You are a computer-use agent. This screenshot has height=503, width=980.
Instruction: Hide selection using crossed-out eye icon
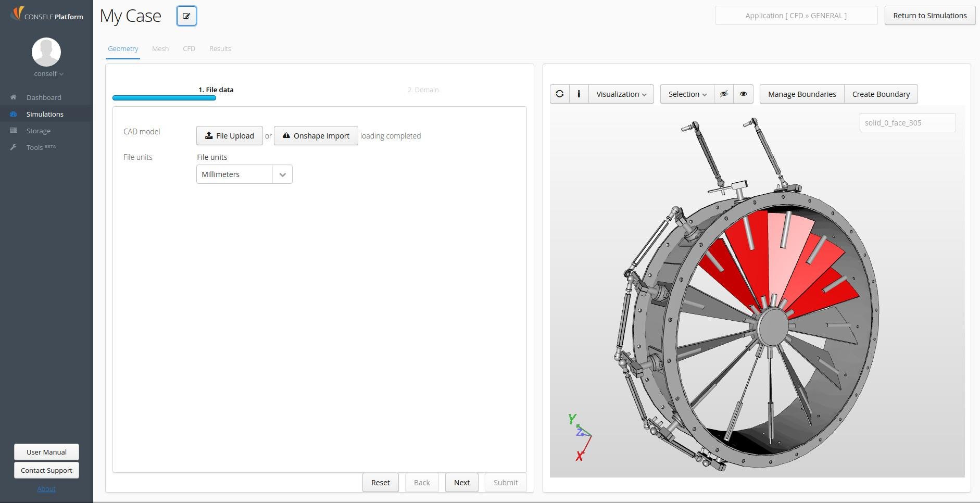click(x=723, y=94)
